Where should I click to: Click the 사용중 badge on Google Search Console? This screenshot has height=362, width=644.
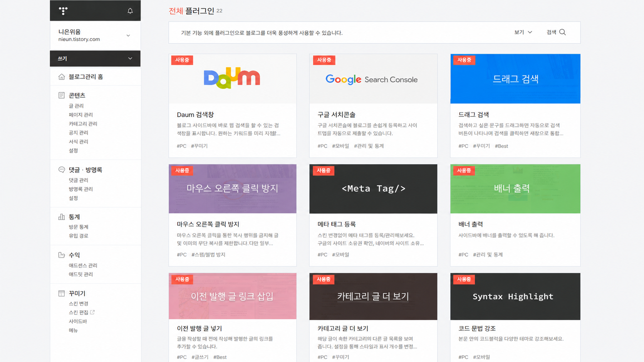coord(324,60)
